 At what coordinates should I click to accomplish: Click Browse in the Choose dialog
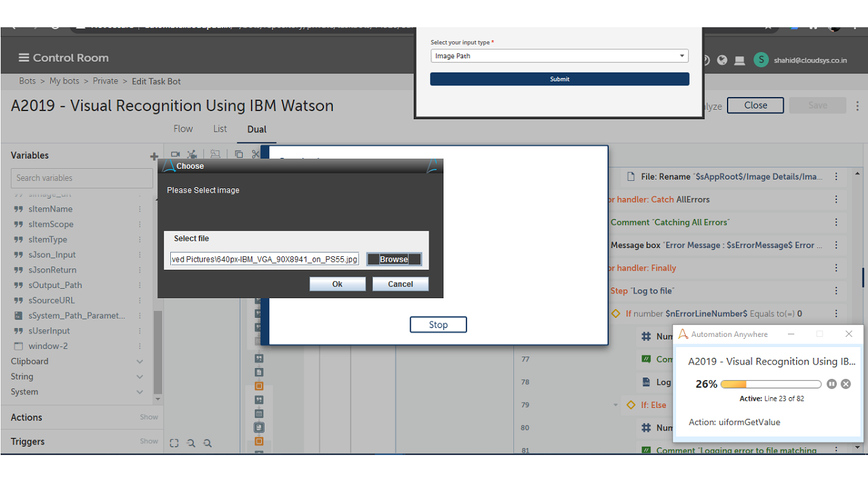394,260
